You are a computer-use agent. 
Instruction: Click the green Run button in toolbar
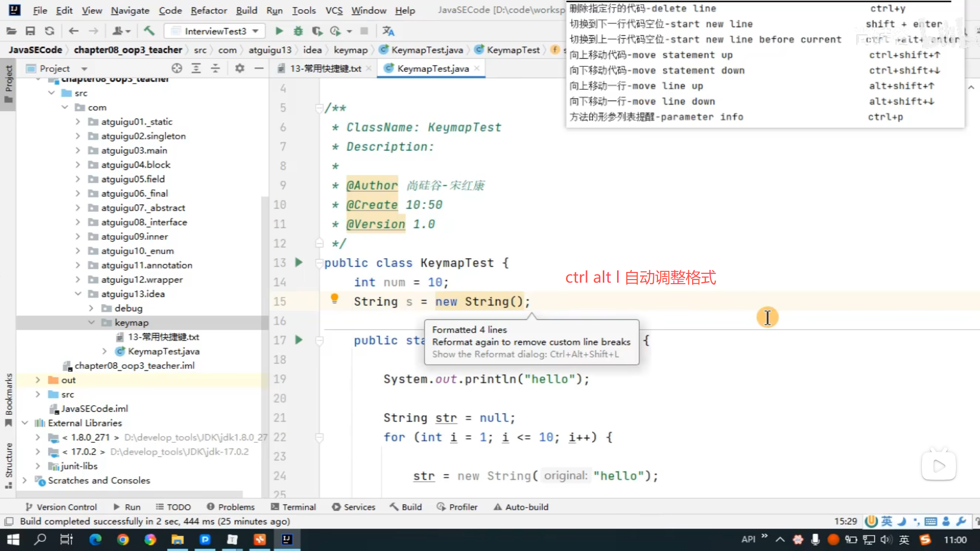(279, 31)
